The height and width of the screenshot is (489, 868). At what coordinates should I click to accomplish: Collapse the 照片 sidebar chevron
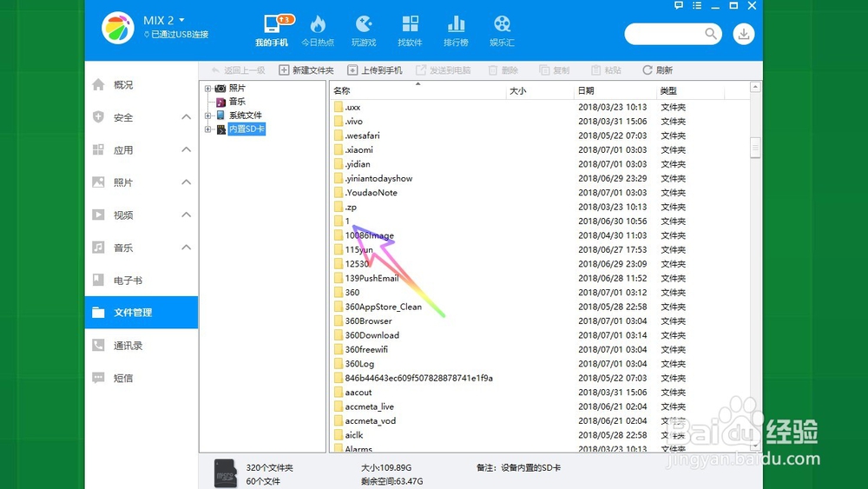tap(186, 182)
